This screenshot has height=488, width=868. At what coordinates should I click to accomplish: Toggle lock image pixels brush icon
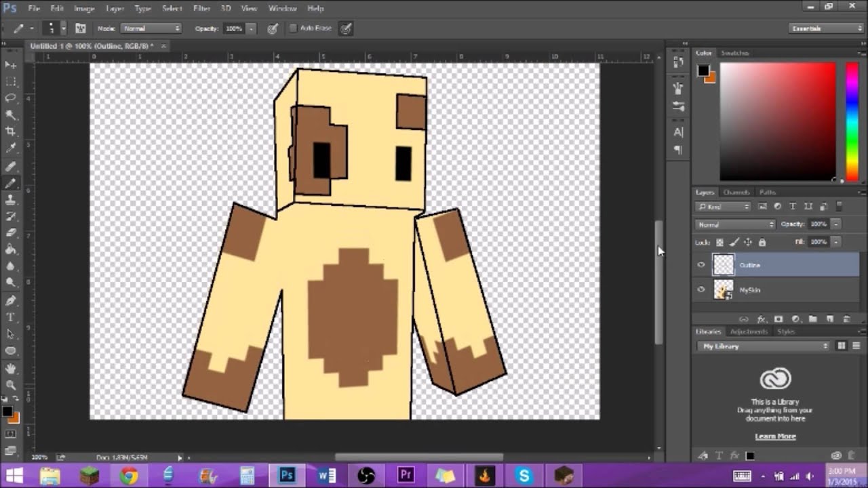click(734, 242)
